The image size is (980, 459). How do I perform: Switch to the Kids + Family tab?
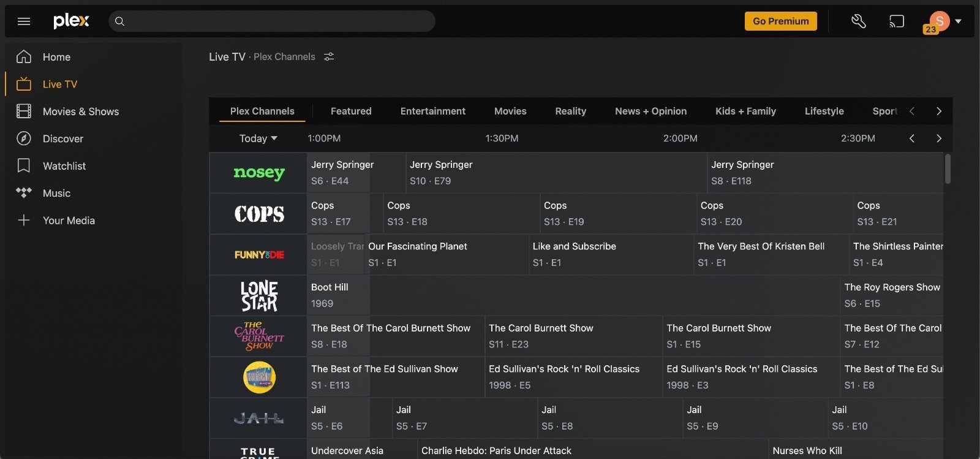[x=745, y=111]
